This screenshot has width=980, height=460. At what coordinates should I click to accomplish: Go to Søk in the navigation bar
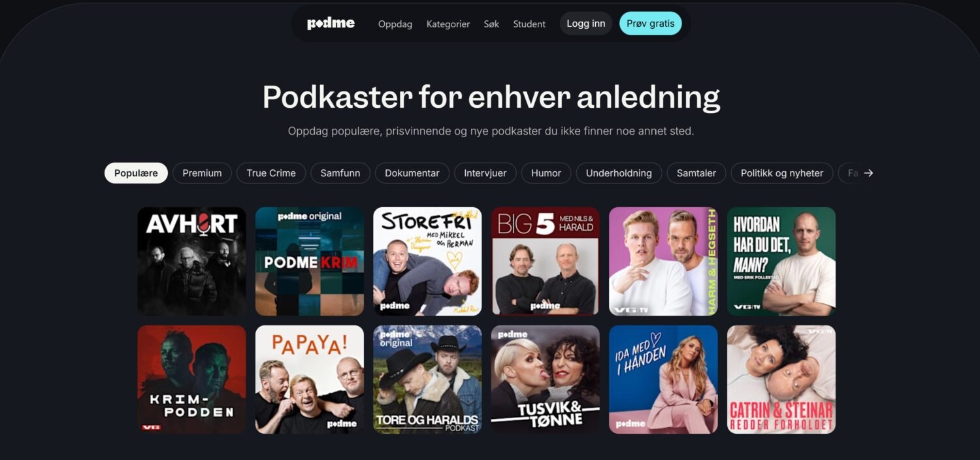(x=491, y=24)
